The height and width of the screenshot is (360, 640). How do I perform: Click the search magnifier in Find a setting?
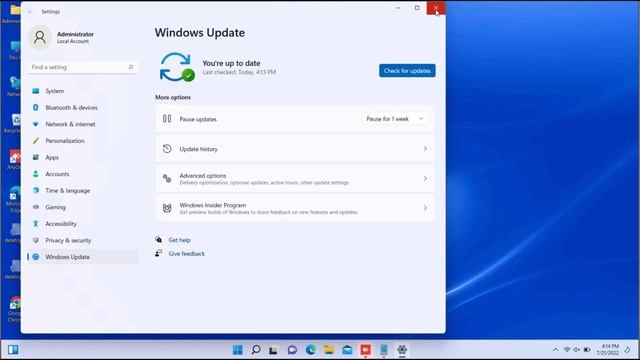131,67
